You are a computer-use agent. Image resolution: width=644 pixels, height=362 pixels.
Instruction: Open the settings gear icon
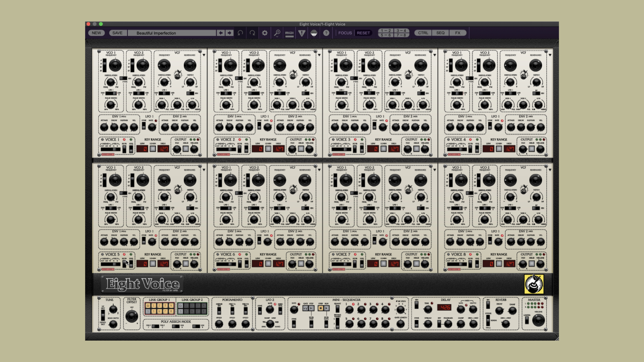(265, 33)
